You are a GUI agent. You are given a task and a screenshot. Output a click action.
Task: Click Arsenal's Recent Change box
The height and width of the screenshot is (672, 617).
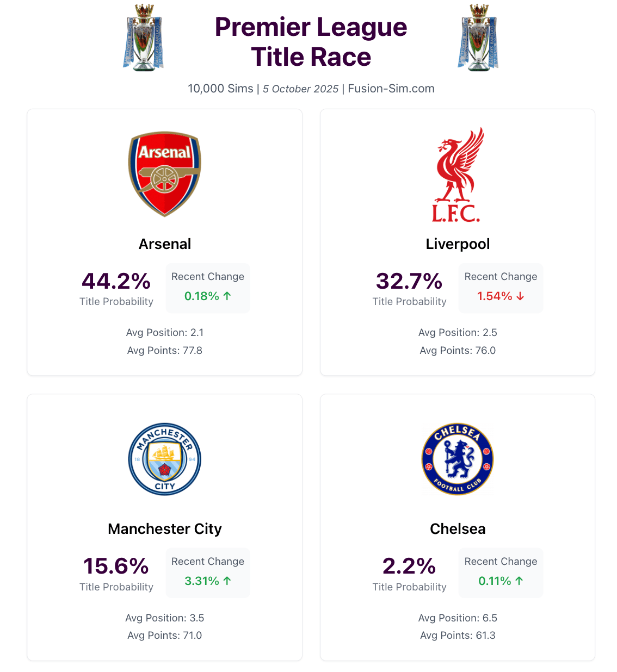pyautogui.click(x=208, y=288)
